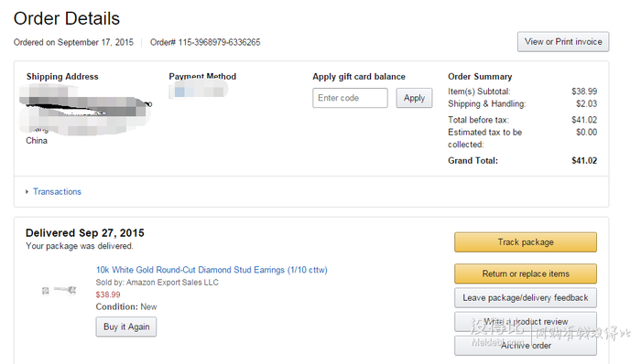The image size is (641, 364).
Task: Click the View or Print invoice button
Action: [x=563, y=42]
